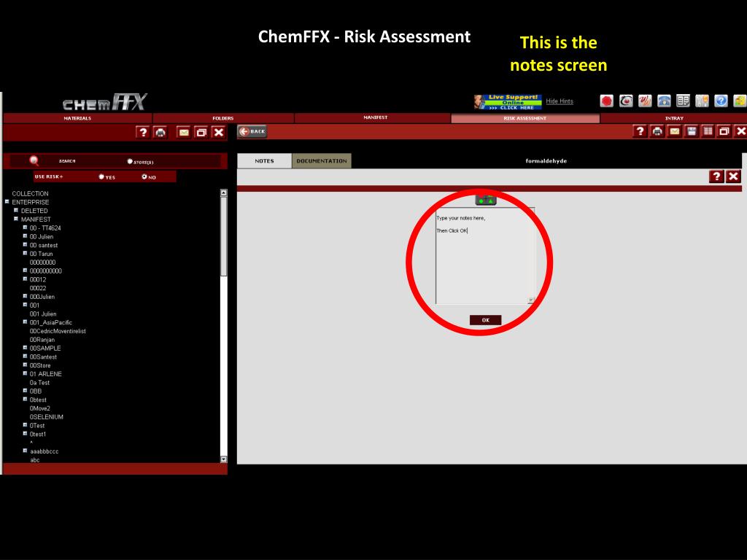
Task: Click the red stop-sign icon
Action: [x=606, y=101]
